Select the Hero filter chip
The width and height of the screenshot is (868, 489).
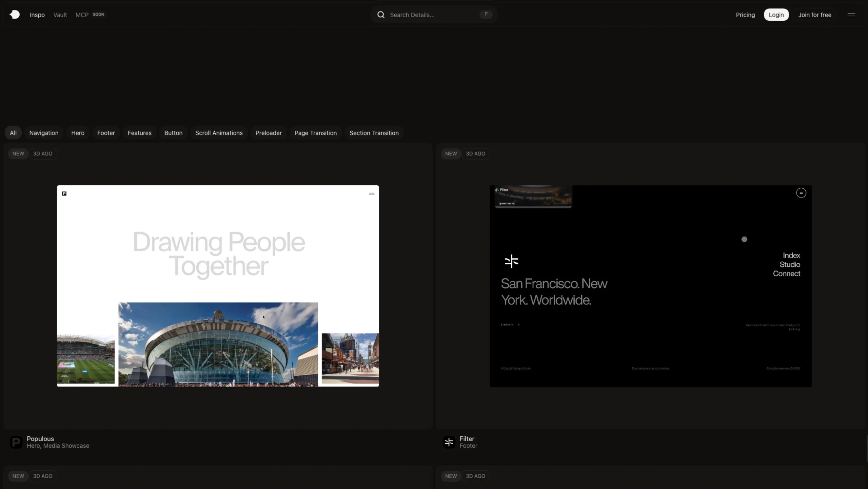pyautogui.click(x=78, y=133)
